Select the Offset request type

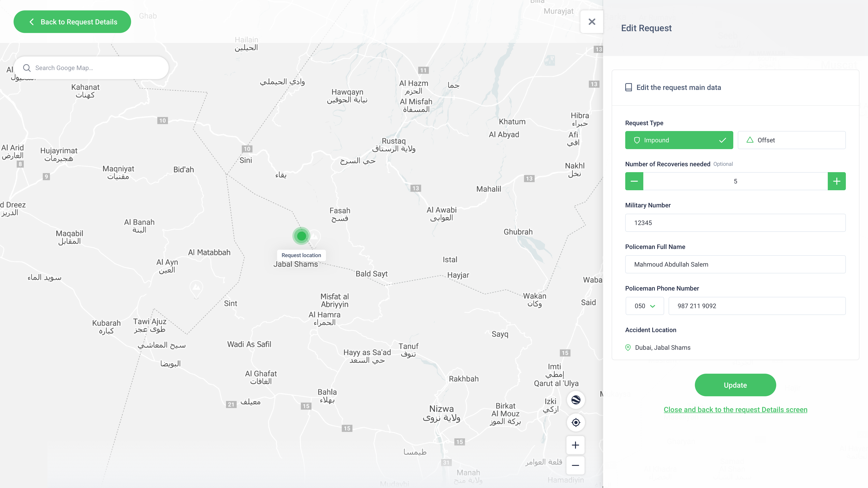point(792,140)
